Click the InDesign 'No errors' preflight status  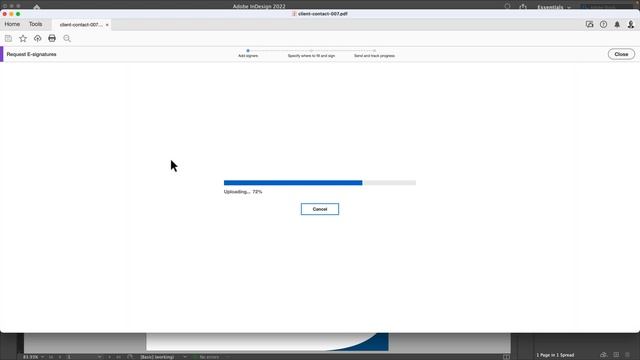pyautogui.click(x=209, y=357)
